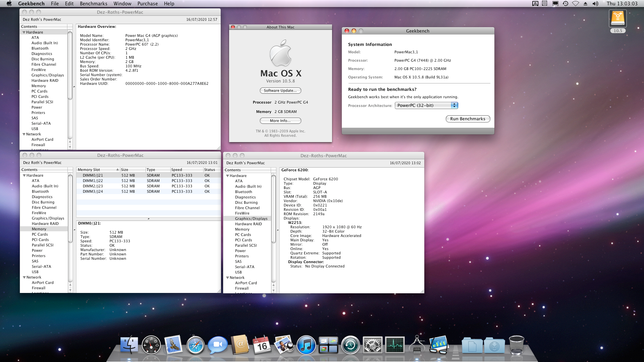This screenshot has width=644, height=362.
Task: Open the Displays menu bar icon
Action: click(x=555, y=4)
